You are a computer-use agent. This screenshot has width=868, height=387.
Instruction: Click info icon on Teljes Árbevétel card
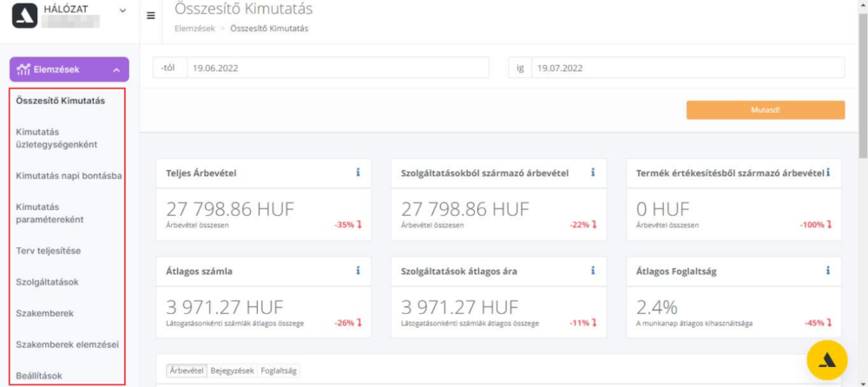[x=358, y=173]
